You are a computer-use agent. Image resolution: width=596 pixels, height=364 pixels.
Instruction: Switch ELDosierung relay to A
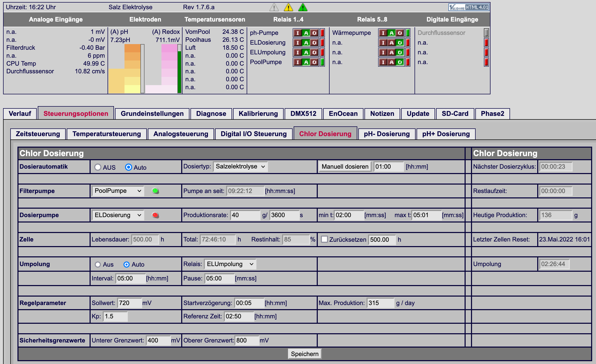pos(306,43)
